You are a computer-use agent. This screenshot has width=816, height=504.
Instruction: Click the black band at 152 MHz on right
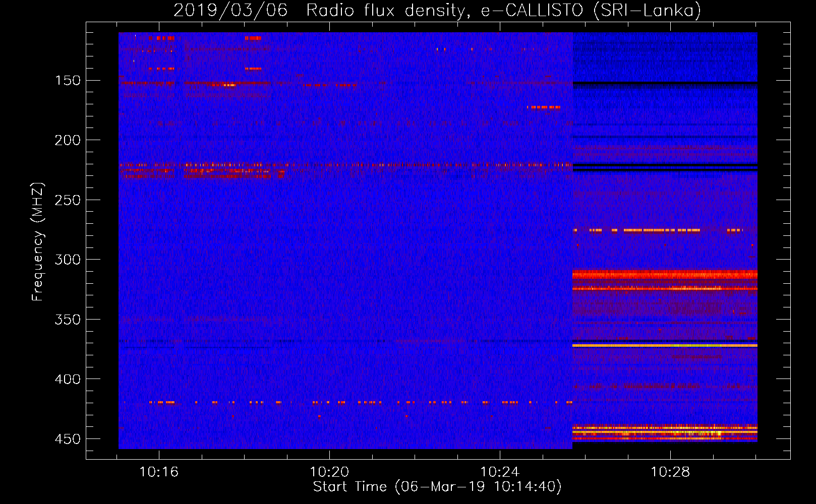tap(665, 83)
